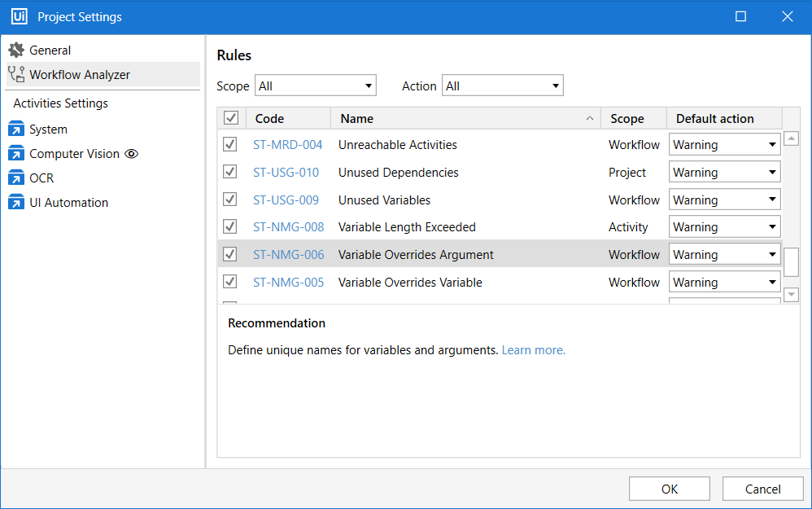The width and height of the screenshot is (812, 509).
Task: Open the UI Automation settings tab
Action: coord(68,203)
